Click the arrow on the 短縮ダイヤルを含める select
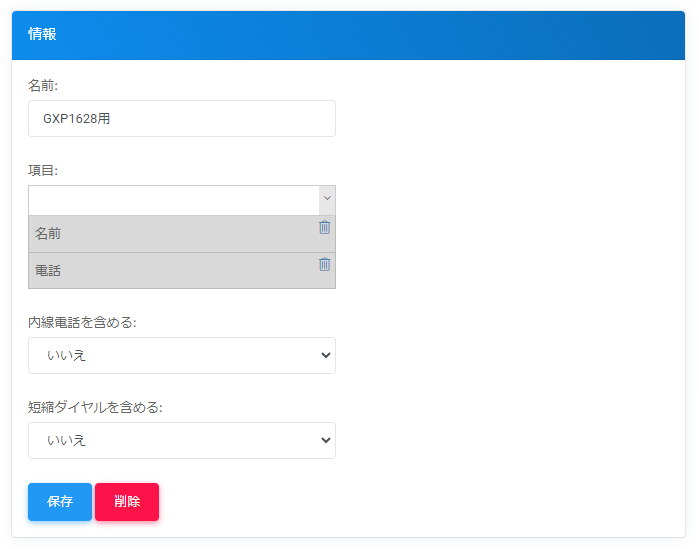Viewport: 699px width, 549px height. point(323,440)
